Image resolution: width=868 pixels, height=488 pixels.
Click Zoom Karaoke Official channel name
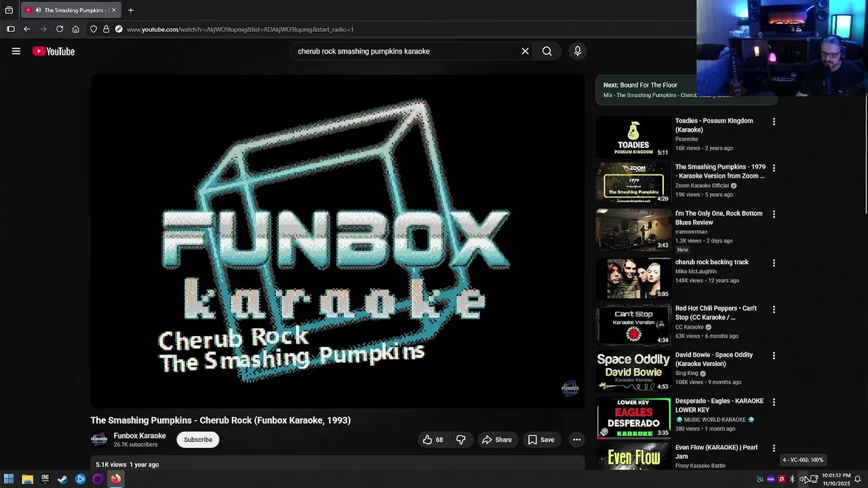coord(702,186)
